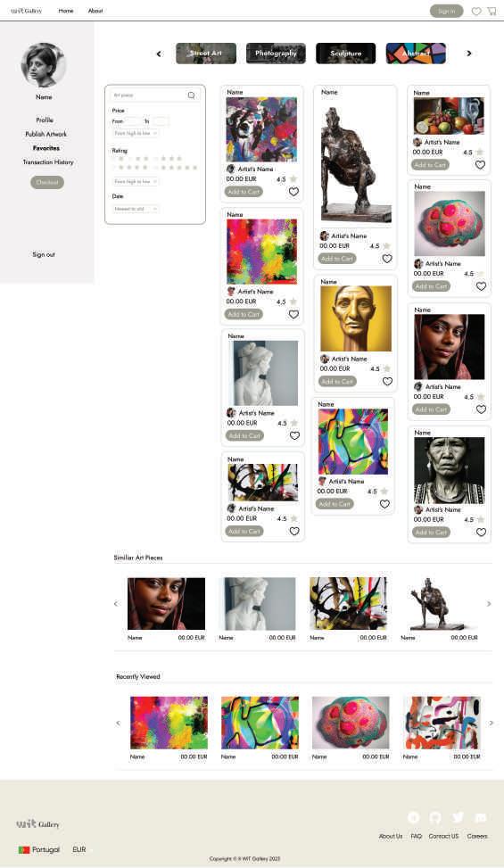The image size is (504, 868).
Task: Open the GitHub icon in footer
Action: [x=435, y=817]
